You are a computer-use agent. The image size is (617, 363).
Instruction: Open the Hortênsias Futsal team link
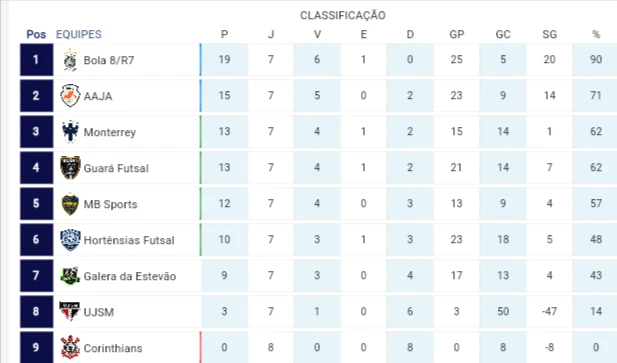(129, 240)
